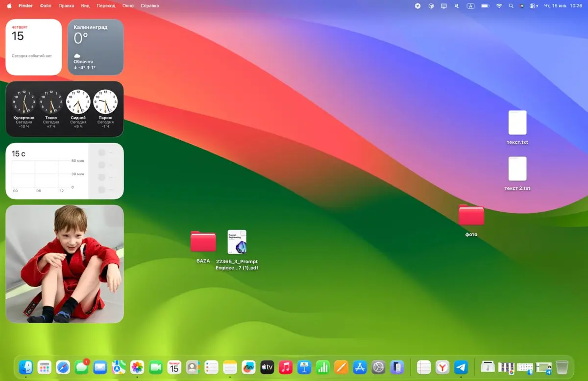Open Contacts from the Dock
Viewport: 588px width, 381px height.
[x=193, y=367]
